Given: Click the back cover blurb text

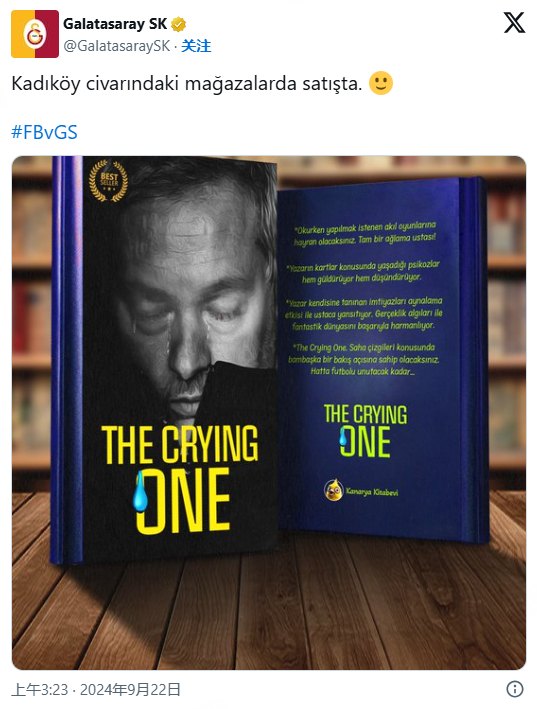Looking at the screenshot, I should [x=365, y=298].
